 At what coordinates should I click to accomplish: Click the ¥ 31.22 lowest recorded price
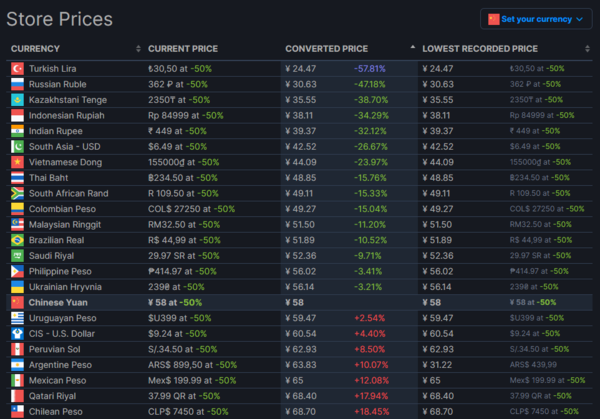pyautogui.click(x=436, y=365)
